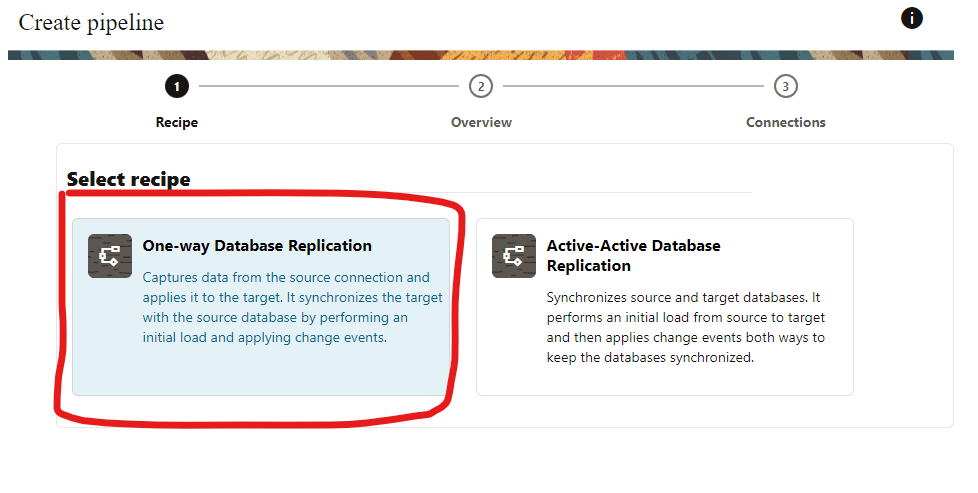
Task: Click blank space at bottom of Active-Active card
Action: (664, 382)
